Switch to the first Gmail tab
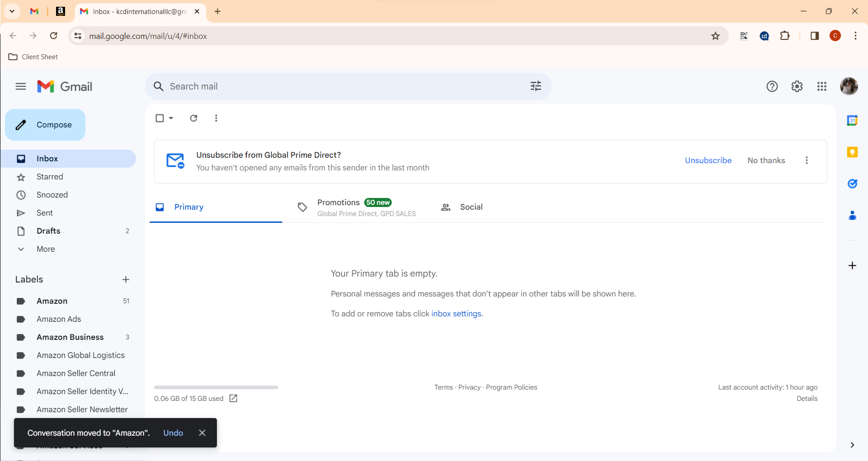The height and width of the screenshot is (461, 868). coord(34,11)
